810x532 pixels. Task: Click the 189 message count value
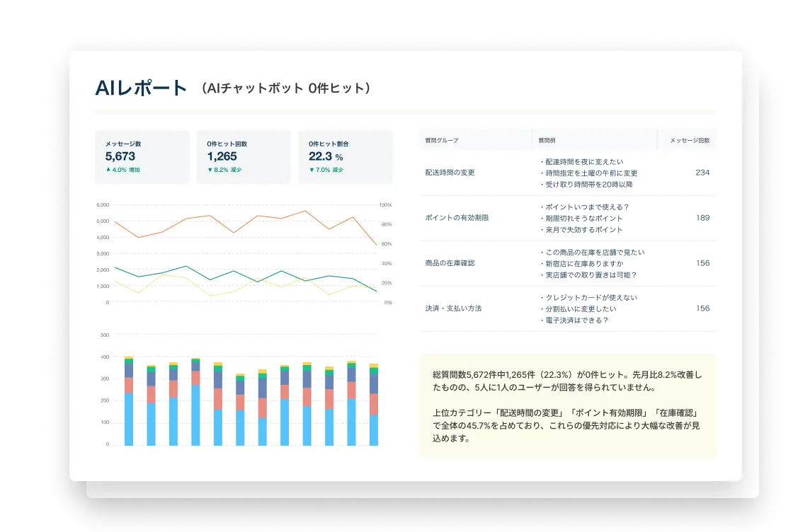[702, 218]
